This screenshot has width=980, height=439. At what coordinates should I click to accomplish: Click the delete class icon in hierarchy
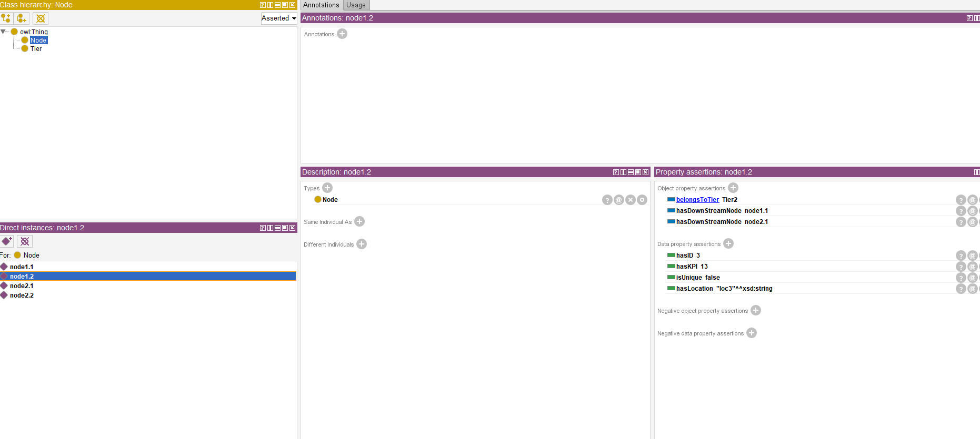pos(41,18)
